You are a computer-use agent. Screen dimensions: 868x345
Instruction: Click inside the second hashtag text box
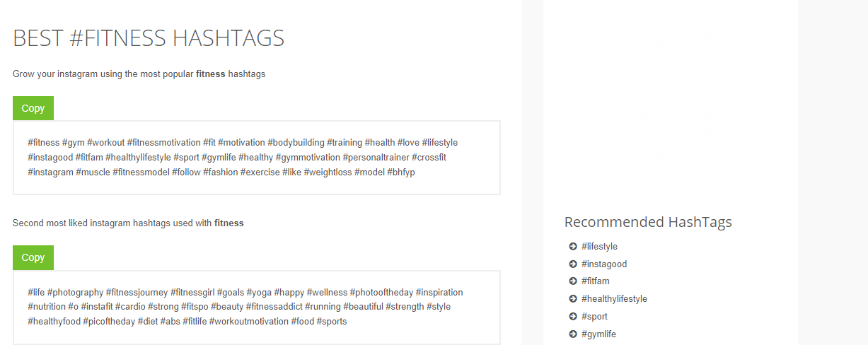(257, 308)
